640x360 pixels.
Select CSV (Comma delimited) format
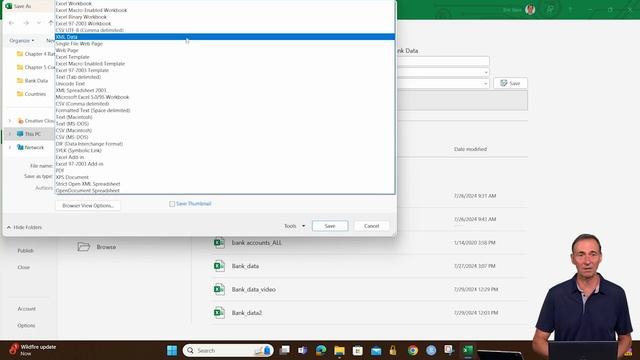(x=82, y=104)
